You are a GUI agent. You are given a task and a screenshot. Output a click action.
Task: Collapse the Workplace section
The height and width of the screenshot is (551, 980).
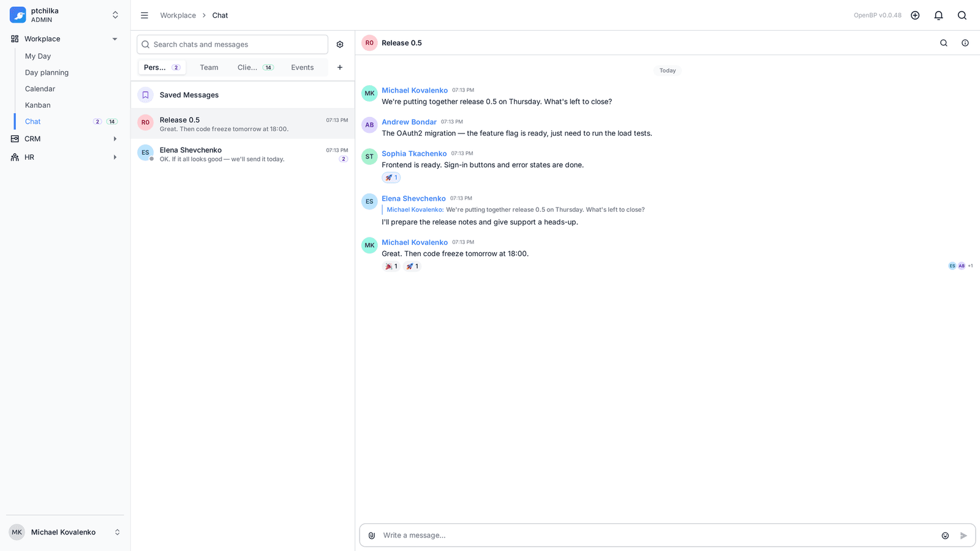pos(115,39)
